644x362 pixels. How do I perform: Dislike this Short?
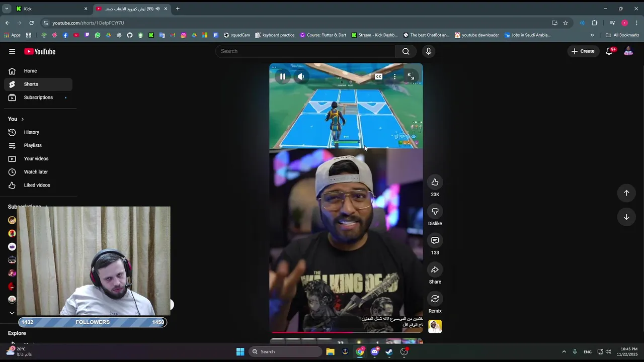click(x=435, y=211)
